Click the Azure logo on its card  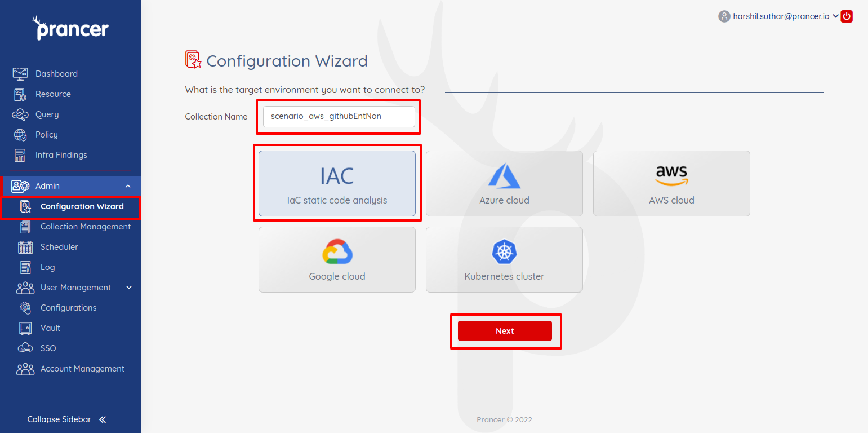pos(504,175)
